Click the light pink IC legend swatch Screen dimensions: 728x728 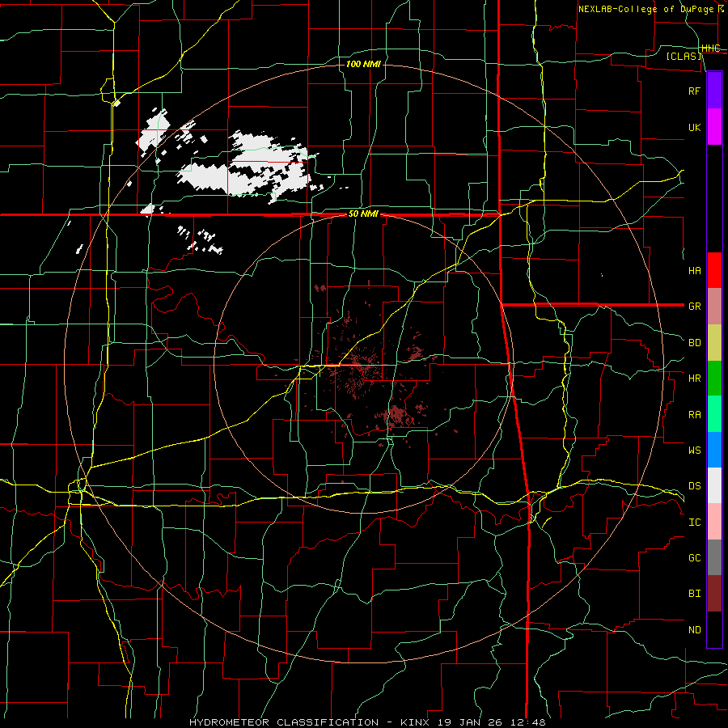pyautogui.click(x=714, y=522)
